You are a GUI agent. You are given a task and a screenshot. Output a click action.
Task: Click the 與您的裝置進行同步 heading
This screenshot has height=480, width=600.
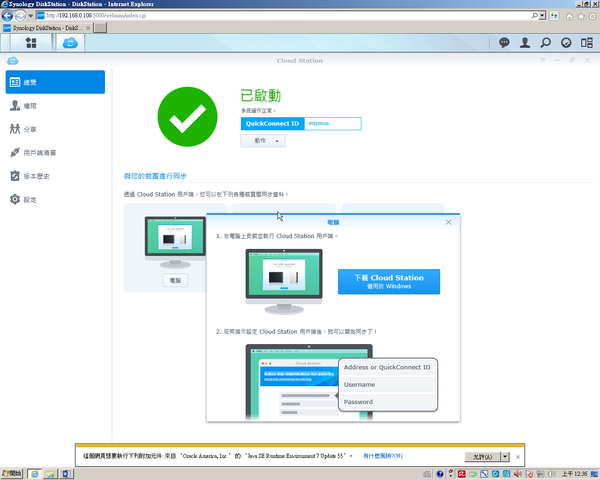click(155, 176)
